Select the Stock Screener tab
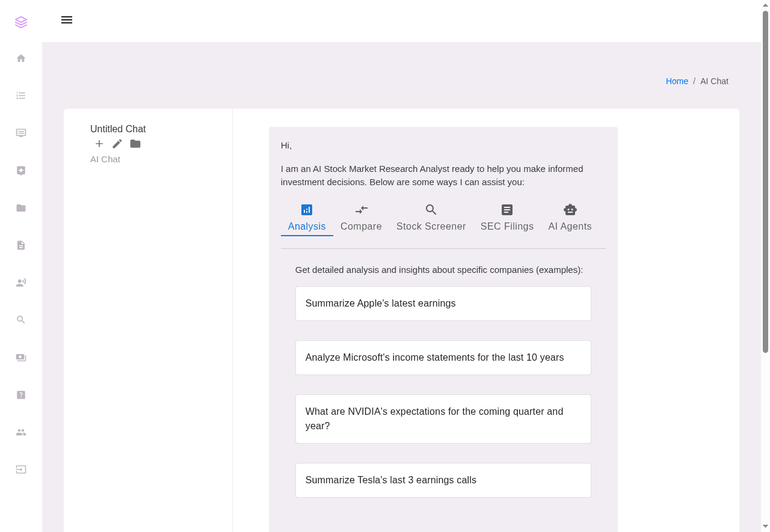This screenshot has width=770, height=532. click(431, 218)
